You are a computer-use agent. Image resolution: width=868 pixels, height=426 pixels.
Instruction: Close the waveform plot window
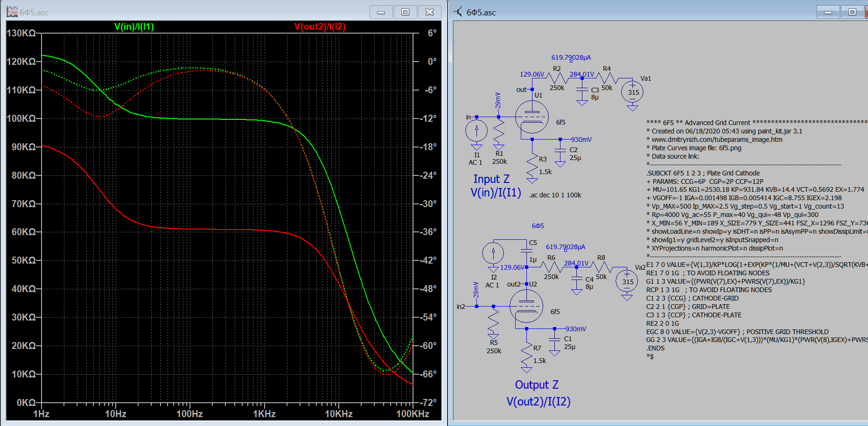point(430,12)
